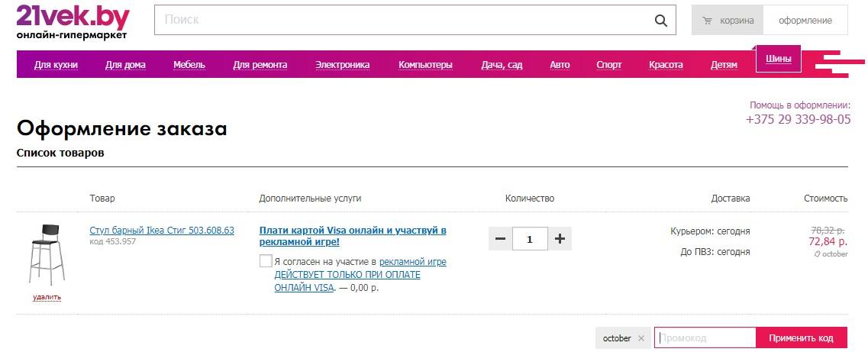Click the Стоимость column header

point(826,198)
